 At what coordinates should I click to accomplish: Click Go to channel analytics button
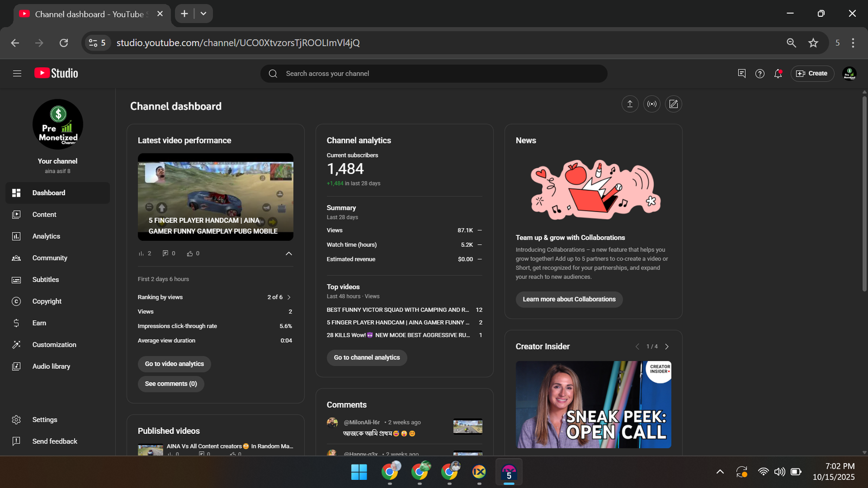click(367, 358)
